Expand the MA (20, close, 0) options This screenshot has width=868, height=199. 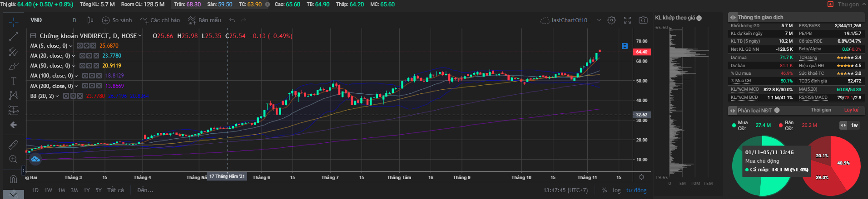[74, 56]
